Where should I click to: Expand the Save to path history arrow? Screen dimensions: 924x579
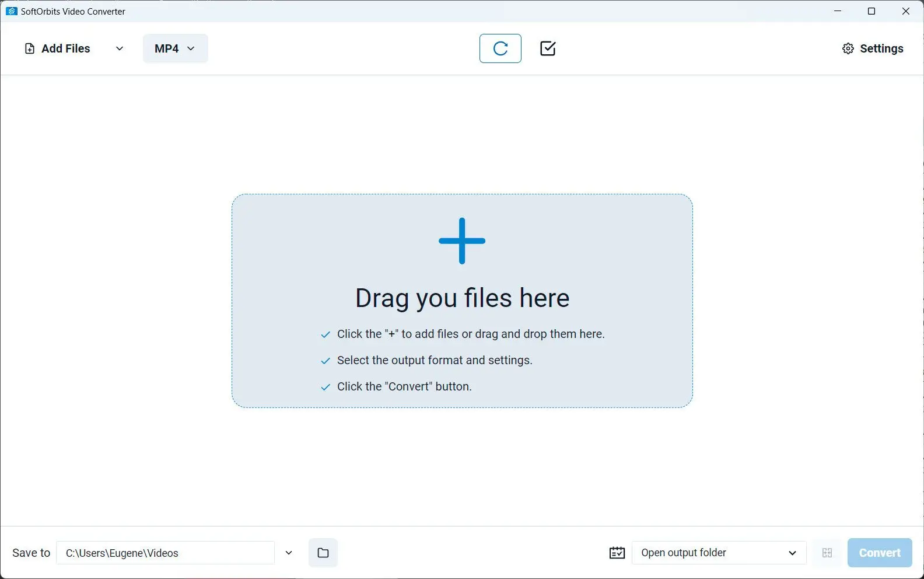pyautogui.click(x=289, y=553)
